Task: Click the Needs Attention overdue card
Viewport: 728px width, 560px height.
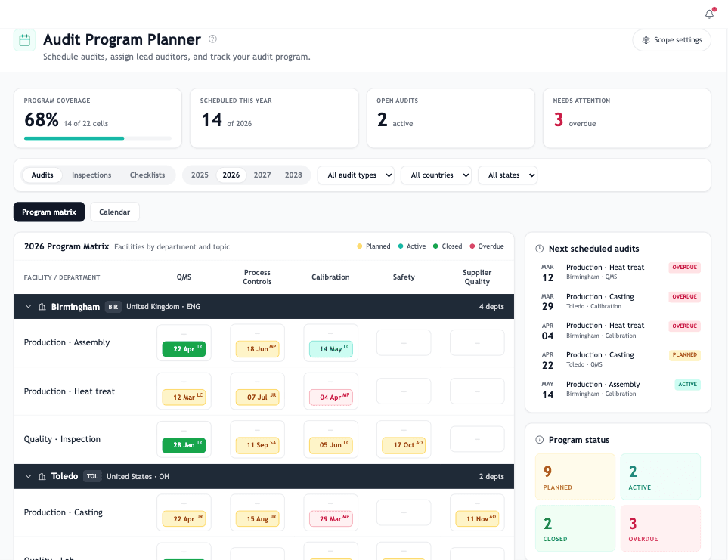Action: [x=627, y=119]
